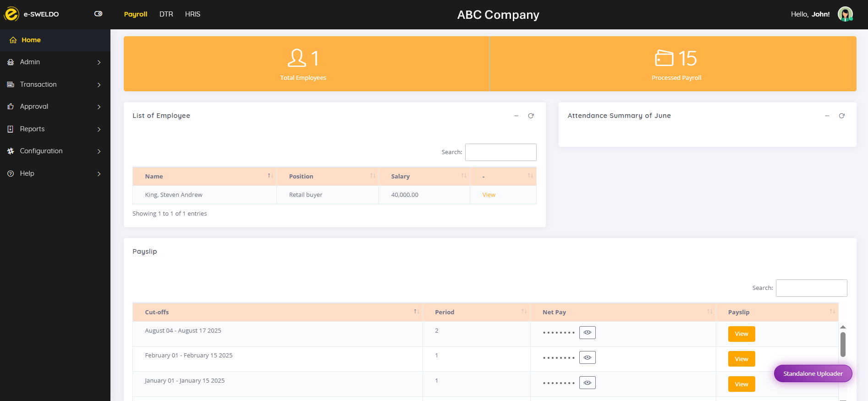Click the payslip table scrollbar thumb

pos(843,344)
